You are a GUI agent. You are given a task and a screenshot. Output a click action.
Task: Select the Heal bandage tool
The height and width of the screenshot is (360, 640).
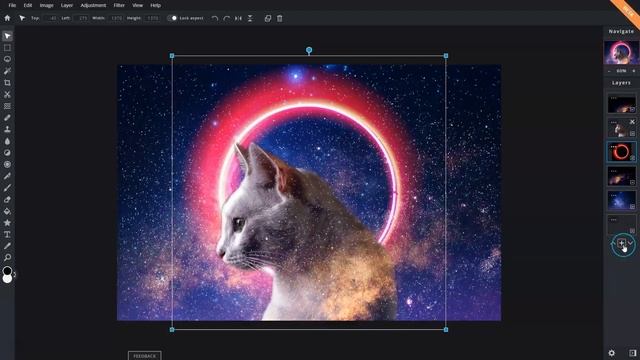pos(7,118)
